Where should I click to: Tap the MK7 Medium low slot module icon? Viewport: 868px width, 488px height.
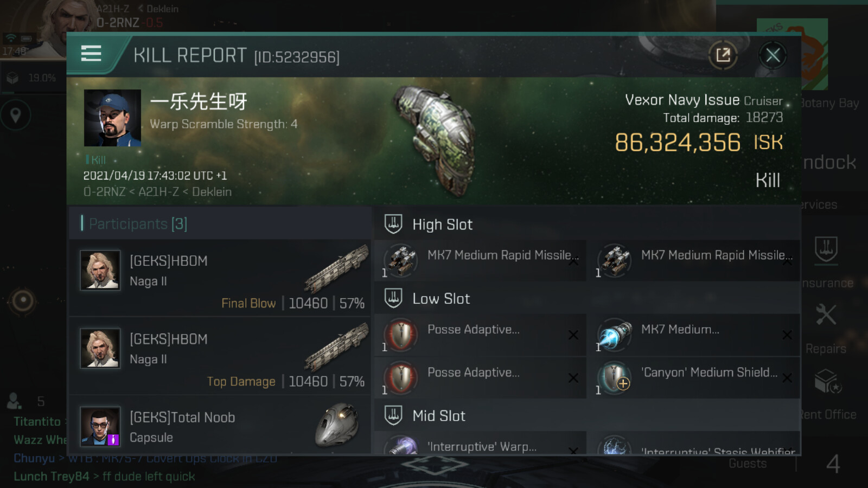tap(614, 335)
